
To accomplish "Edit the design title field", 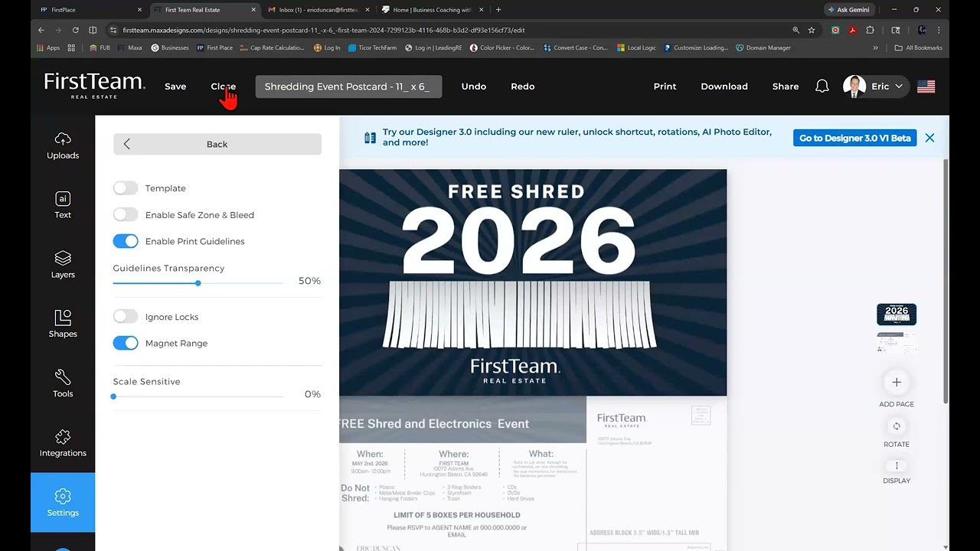I will 348,86.
